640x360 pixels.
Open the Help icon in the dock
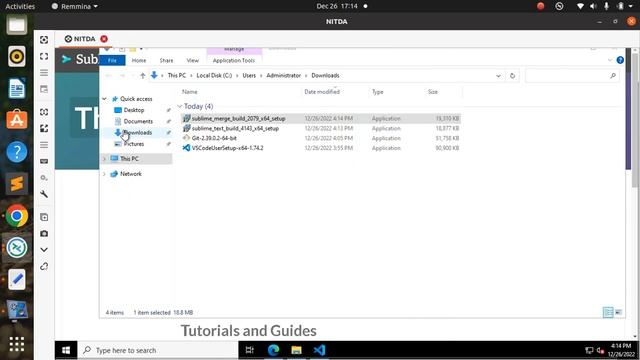click(17, 152)
